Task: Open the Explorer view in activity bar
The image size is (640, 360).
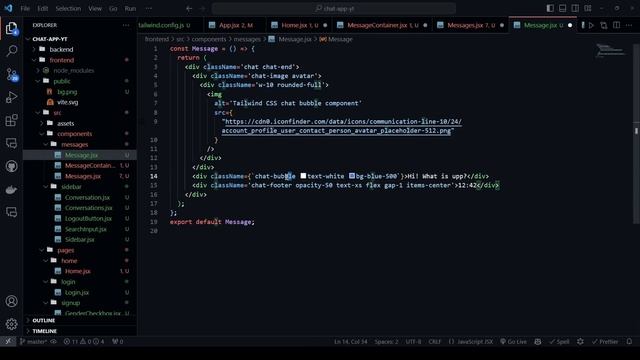Action: [x=11, y=28]
